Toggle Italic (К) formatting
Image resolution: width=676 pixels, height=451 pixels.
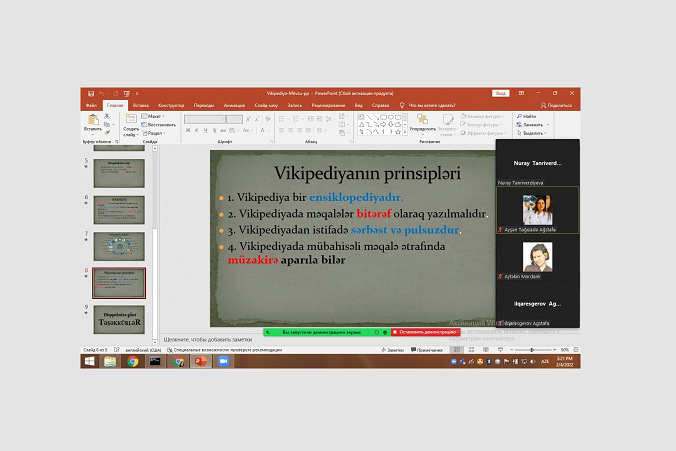point(197,130)
